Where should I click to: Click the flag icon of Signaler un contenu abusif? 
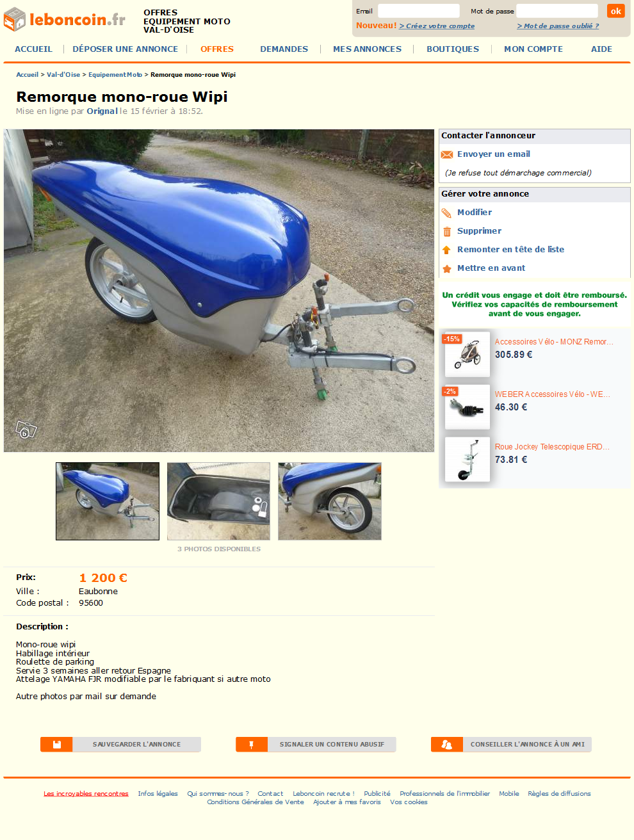coord(252,744)
